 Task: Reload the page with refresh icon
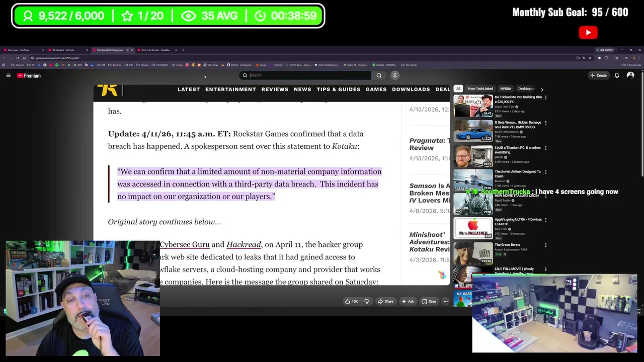18,58
